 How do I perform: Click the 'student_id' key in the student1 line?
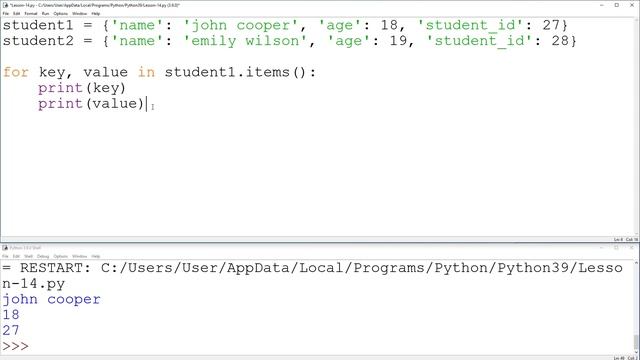point(470,25)
